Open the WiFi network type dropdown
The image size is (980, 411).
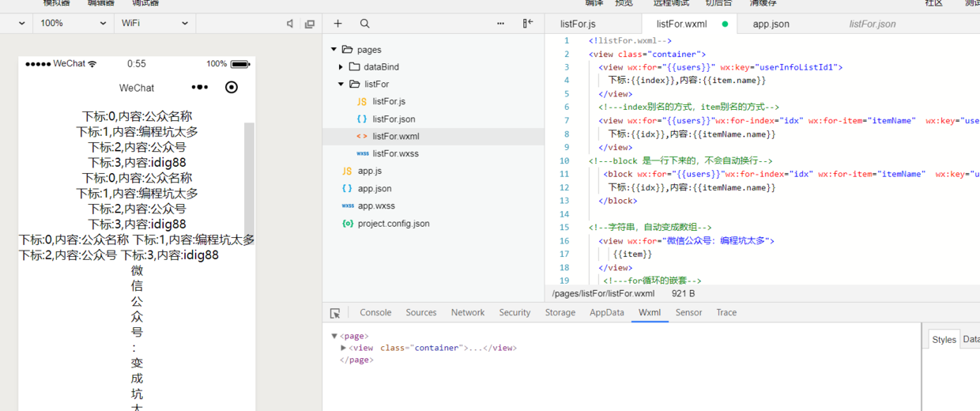[155, 24]
